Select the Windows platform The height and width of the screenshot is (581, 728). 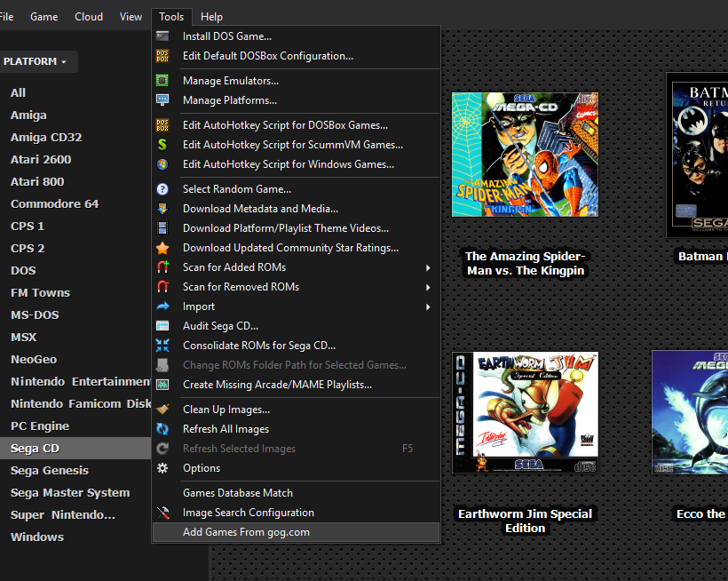click(x=37, y=537)
